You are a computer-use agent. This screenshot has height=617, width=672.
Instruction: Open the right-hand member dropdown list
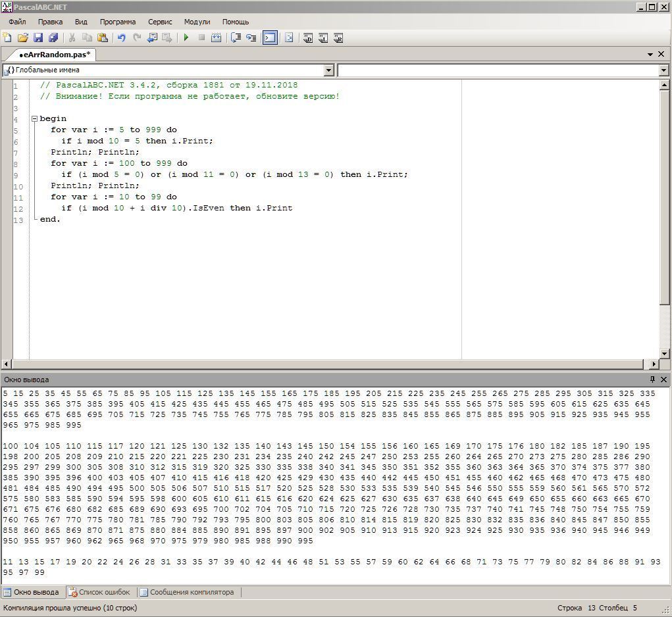point(663,70)
